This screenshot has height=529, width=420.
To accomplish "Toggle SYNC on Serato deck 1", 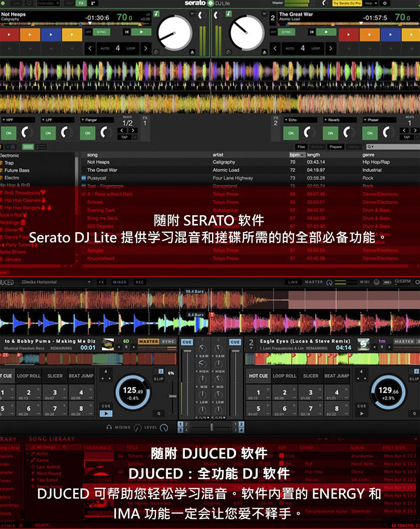I will click(101, 32).
